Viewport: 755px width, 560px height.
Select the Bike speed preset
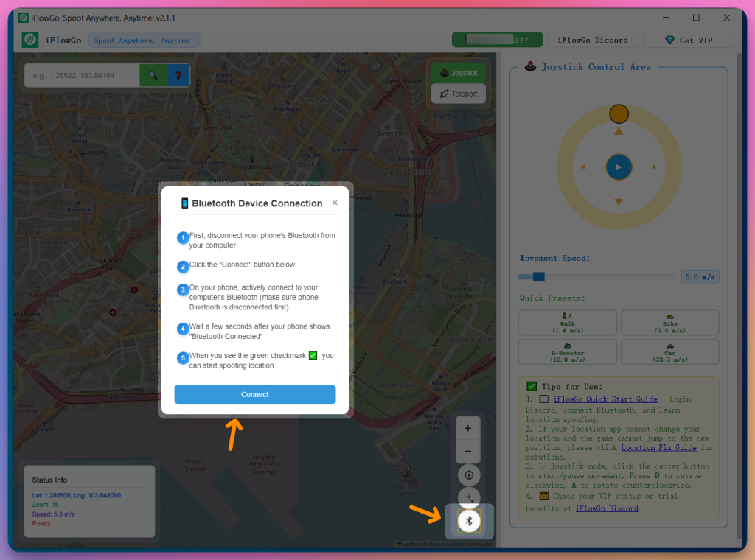pos(669,323)
